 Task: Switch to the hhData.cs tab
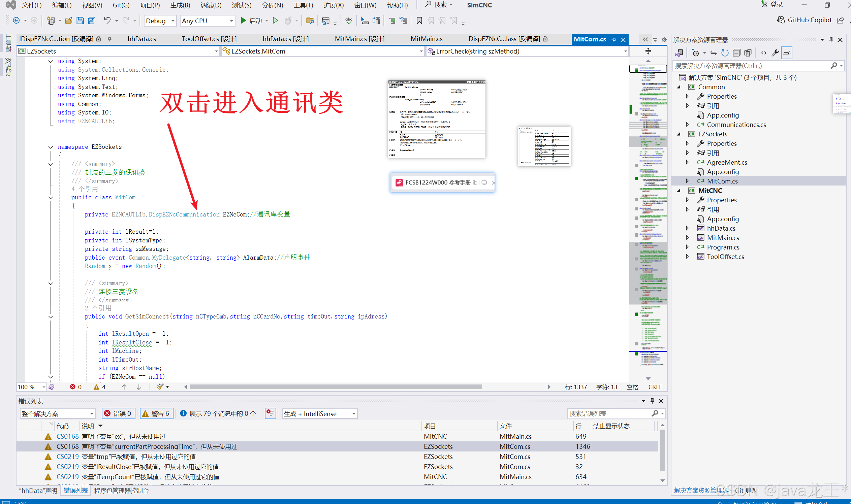pos(142,39)
